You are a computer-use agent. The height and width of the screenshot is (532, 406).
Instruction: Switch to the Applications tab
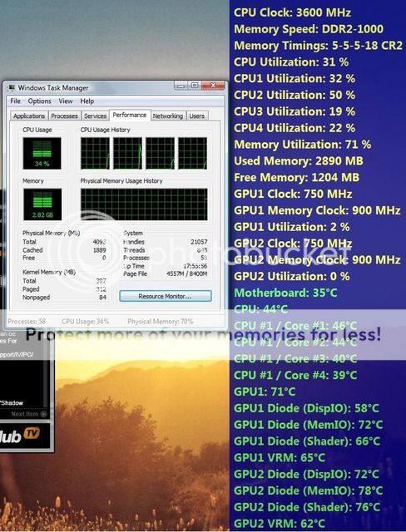(29, 116)
